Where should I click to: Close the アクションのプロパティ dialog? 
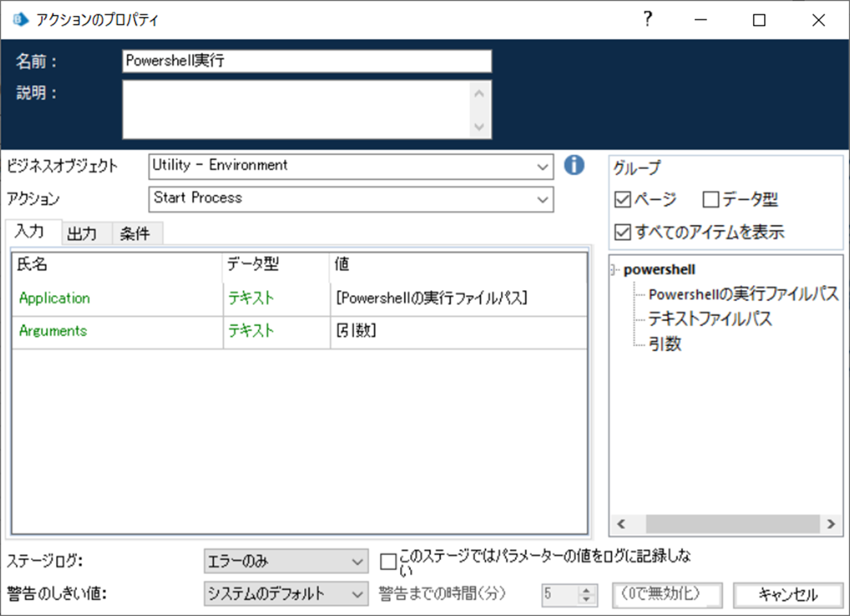pyautogui.click(x=818, y=20)
